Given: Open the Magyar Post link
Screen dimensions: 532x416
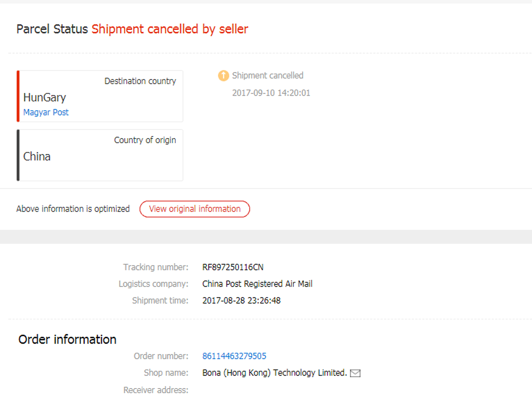Looking at the screenshot, I should point(46,112).
